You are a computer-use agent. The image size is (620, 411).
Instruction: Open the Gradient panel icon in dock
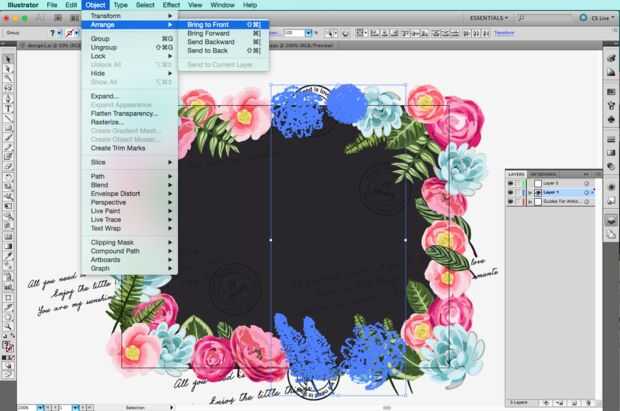coord(611,153)
